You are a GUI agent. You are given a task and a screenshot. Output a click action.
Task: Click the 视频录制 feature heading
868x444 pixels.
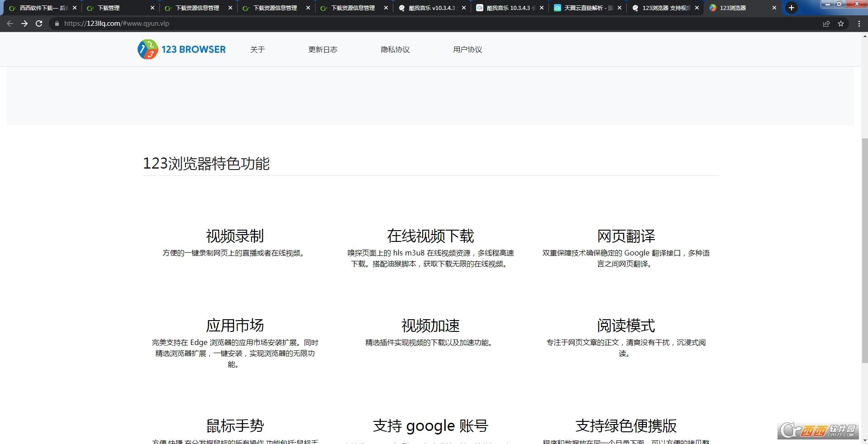pos(235,236)
